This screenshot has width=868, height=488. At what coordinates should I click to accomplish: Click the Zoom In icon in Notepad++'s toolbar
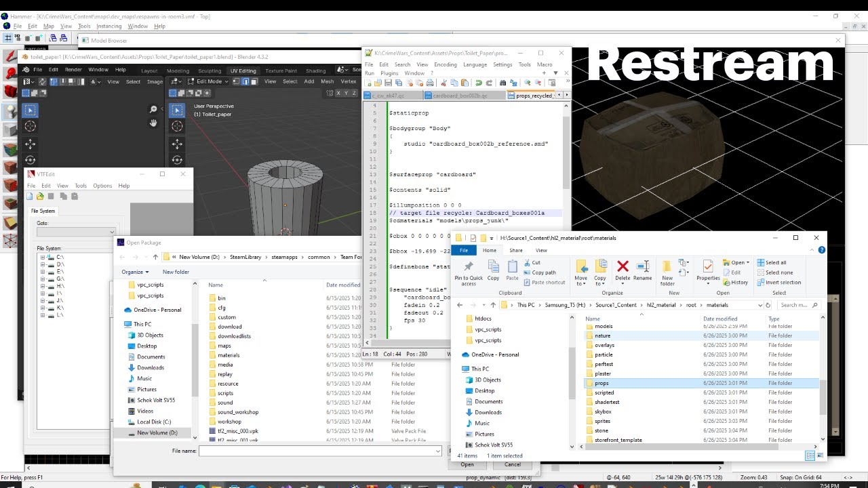pos(526,83)
